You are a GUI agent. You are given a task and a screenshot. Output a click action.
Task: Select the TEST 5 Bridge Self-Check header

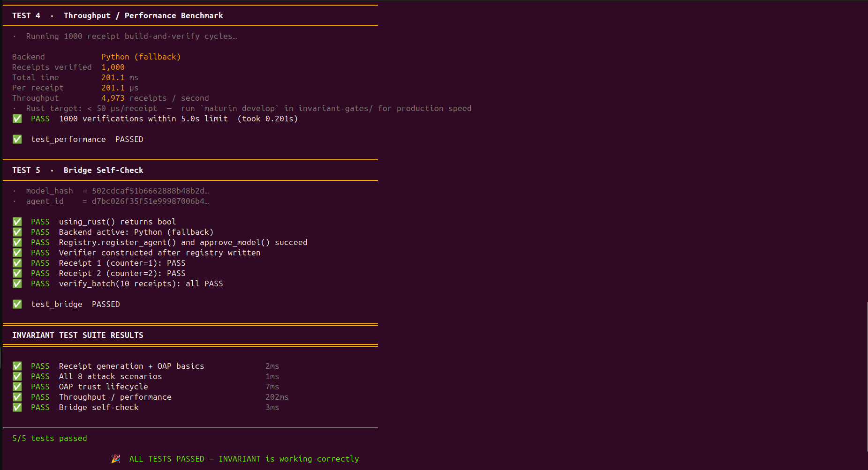(x=78, y=170)
